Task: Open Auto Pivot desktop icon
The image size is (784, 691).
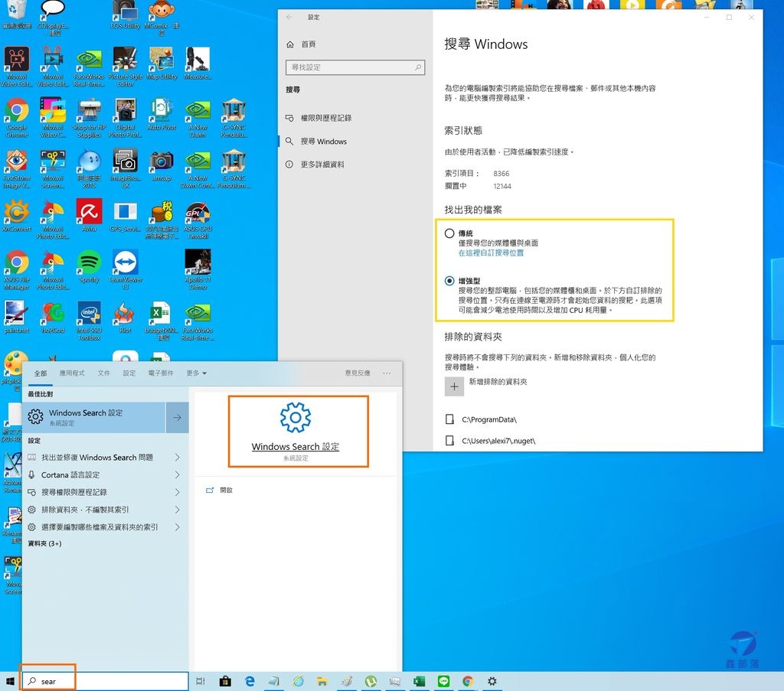Action: coord(161,114)
